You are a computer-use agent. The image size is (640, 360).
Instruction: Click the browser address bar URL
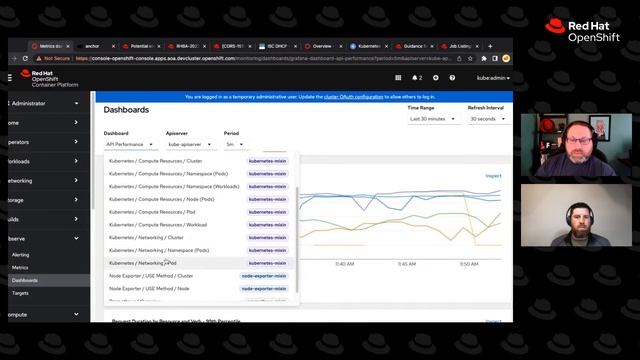pyautogui.click(x=263, y=58)
